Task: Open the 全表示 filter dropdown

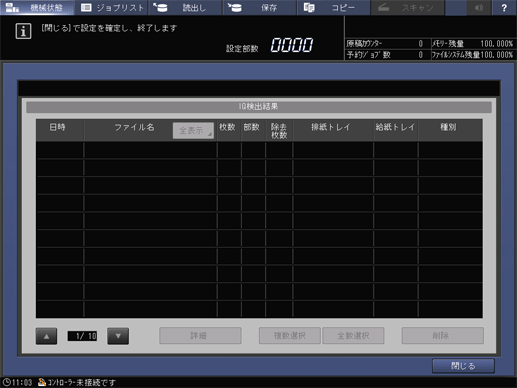Action: tap(193, 130)
